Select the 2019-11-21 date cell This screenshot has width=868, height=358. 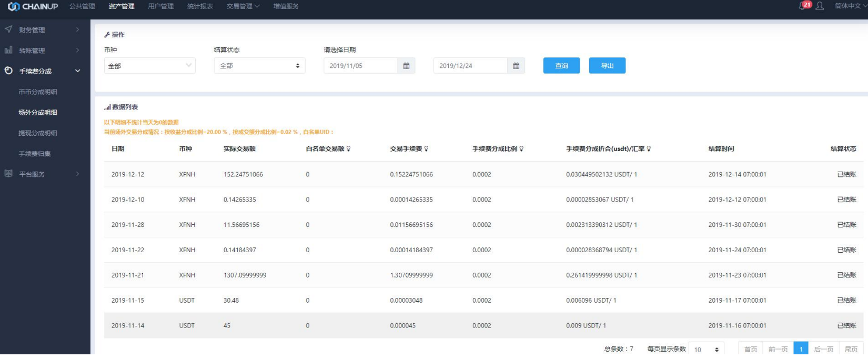[128, 275]
